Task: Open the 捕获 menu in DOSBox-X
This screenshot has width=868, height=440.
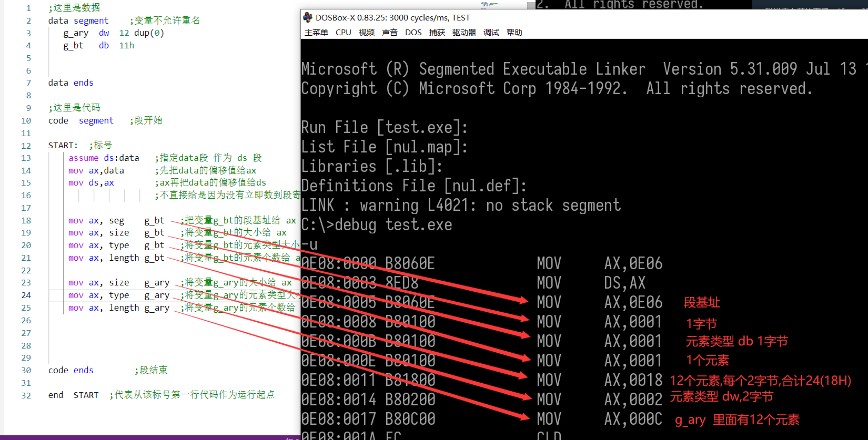Action: pos(437,33)
